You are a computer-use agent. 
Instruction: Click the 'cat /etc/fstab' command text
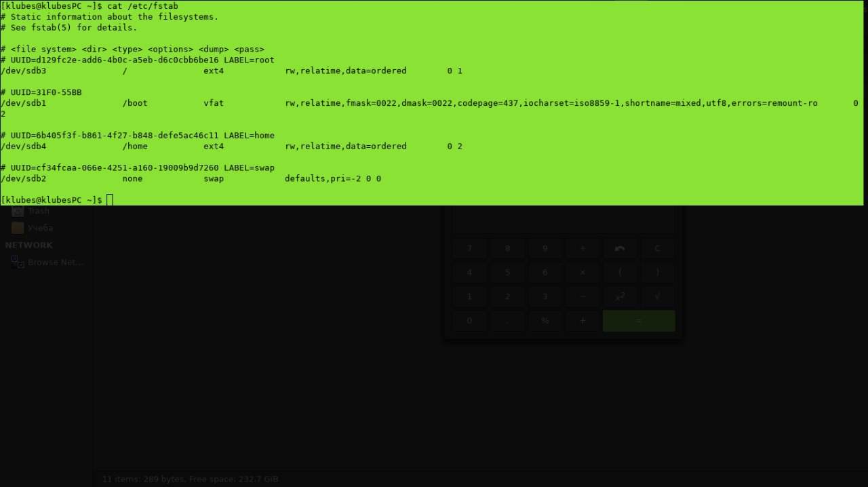[142, 6]
